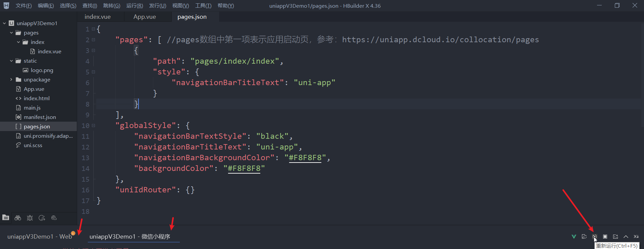
Task: Open a new terminal with plus icon
Action: [x=615, y=237]
